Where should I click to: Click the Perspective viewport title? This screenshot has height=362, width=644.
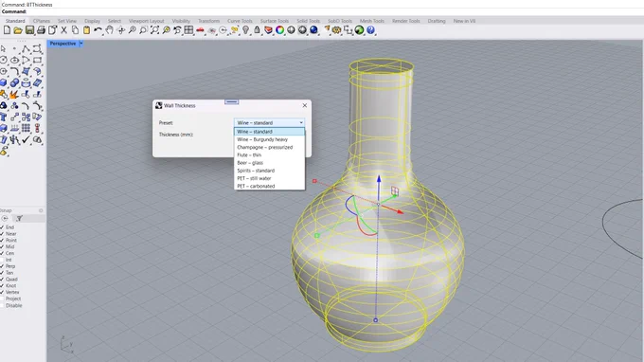63,44
